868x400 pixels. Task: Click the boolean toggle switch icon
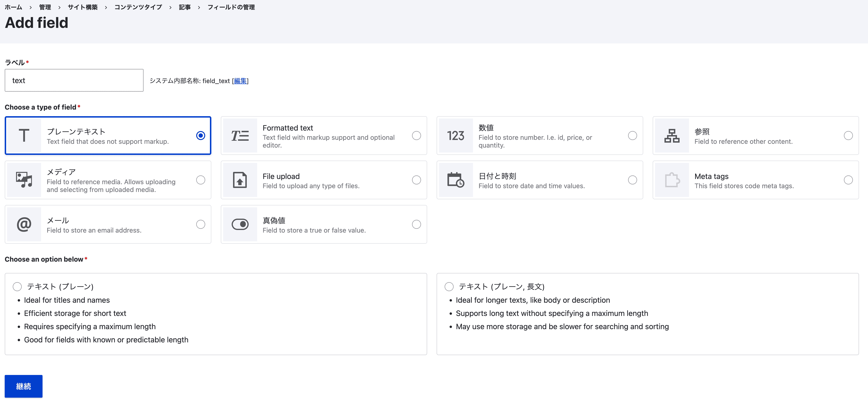pyautogui.click(x=240, y=224)
